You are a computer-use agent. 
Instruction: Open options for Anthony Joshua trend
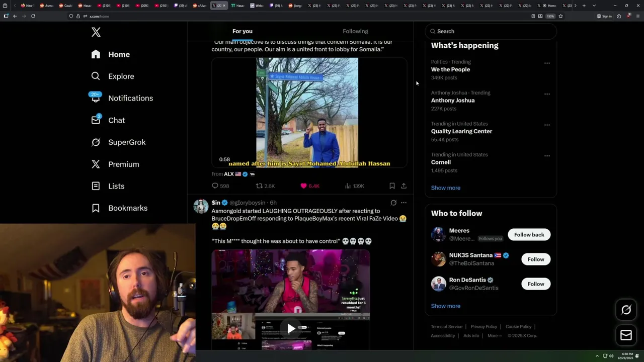(547, 94)
